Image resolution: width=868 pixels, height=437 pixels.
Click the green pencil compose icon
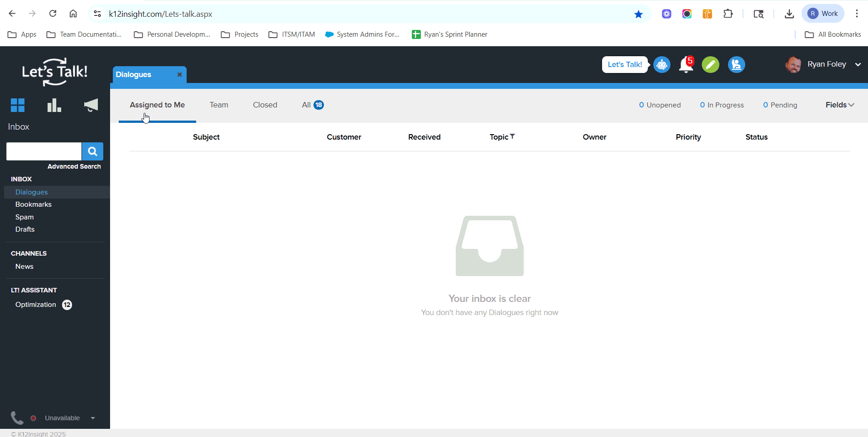tap(710, 65)
